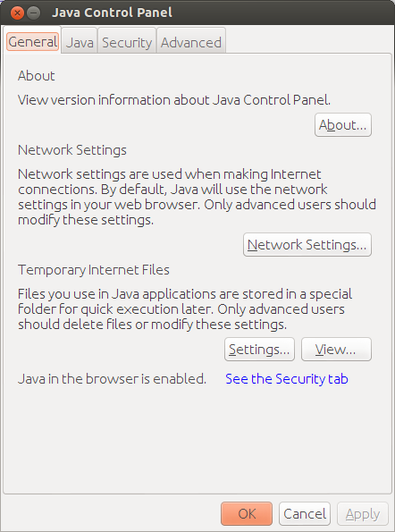Click the Network Settings section heading
The image size is (395, 532).
(x=72, y=150)
